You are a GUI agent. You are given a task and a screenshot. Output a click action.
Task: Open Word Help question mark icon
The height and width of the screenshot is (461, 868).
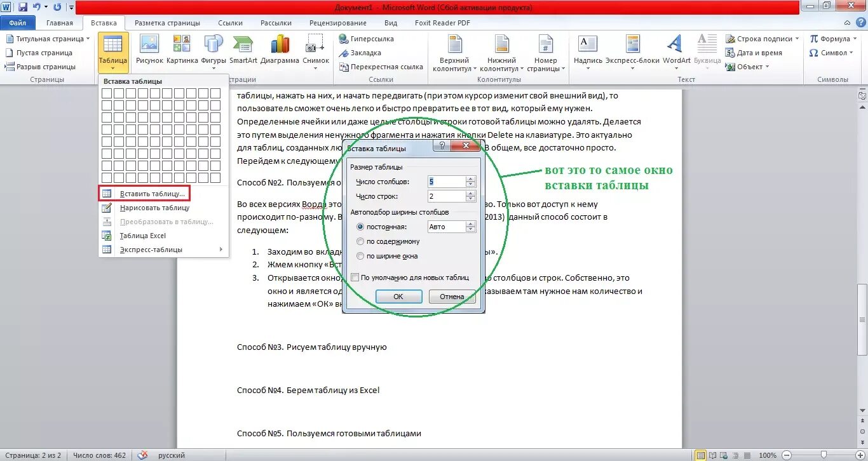(860, 23)
